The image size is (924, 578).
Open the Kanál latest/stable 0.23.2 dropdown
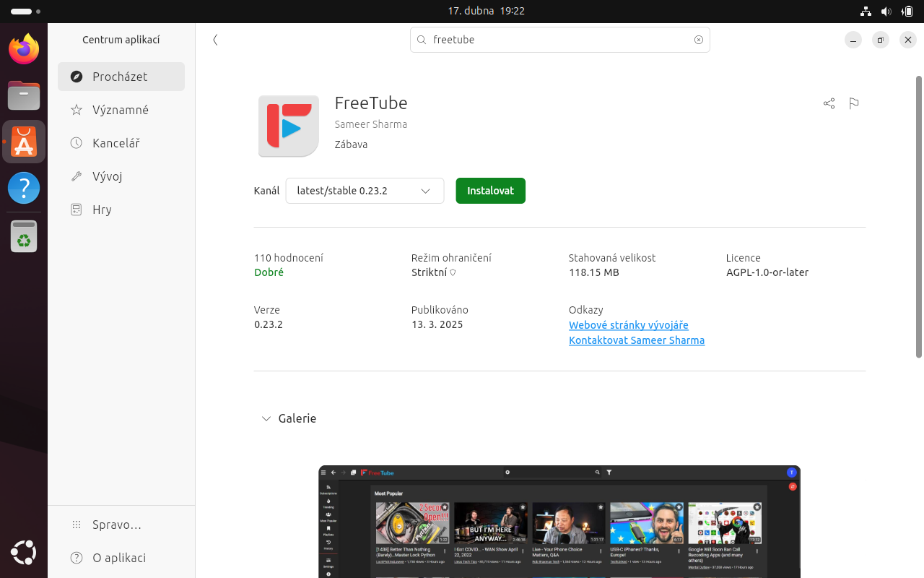(365, 191)
